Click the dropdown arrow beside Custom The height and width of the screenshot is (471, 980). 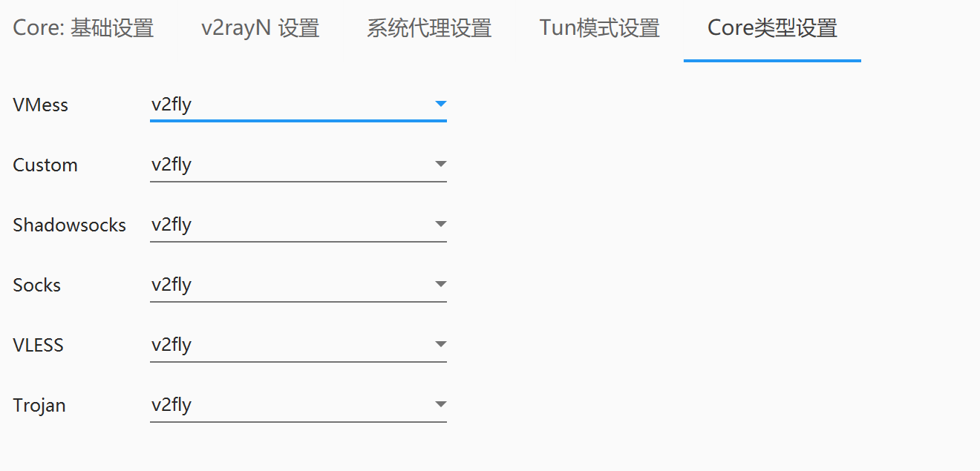[x=441, y=164]
